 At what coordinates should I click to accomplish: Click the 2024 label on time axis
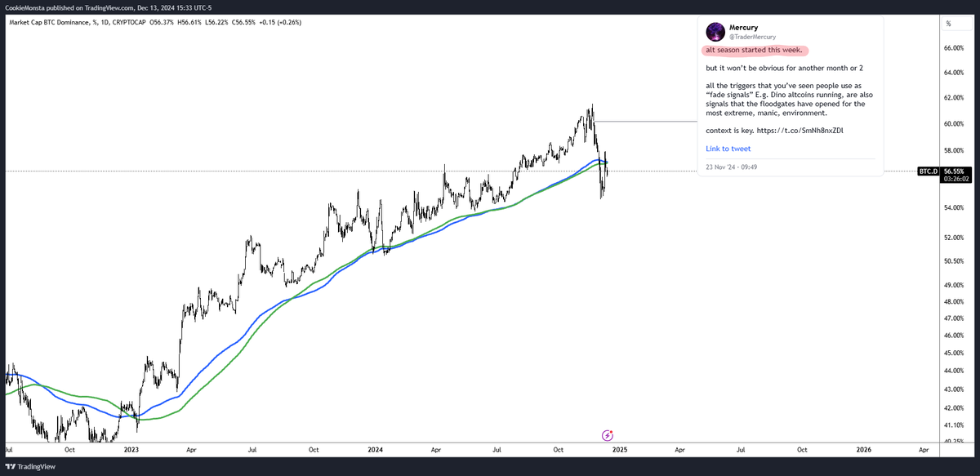[375, 450]
